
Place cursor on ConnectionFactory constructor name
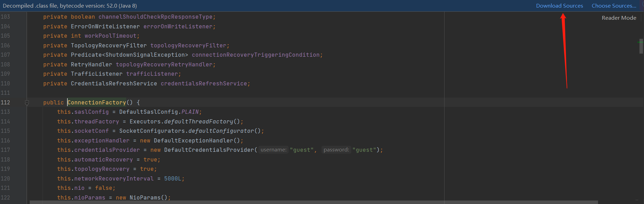(97, 103)
